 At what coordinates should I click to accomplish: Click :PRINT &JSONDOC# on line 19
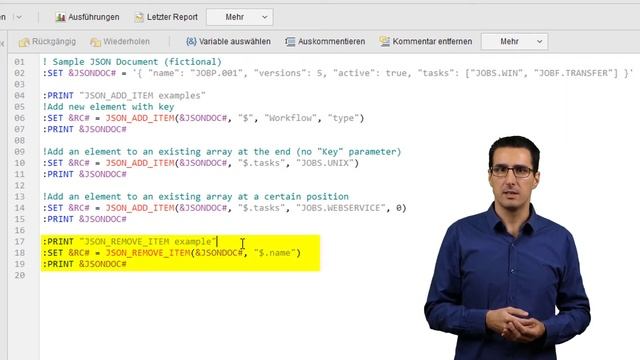click(x=84, y=264)
